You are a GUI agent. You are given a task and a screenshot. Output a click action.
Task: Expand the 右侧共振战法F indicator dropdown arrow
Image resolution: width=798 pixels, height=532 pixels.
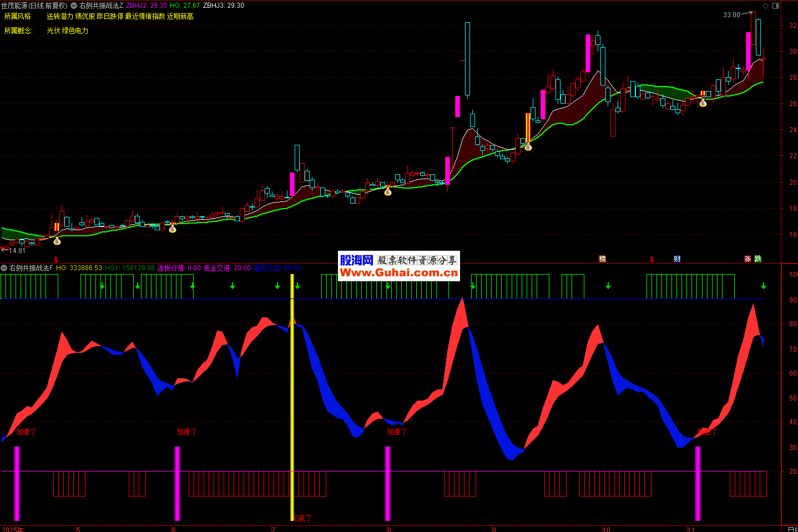(4, 268)
